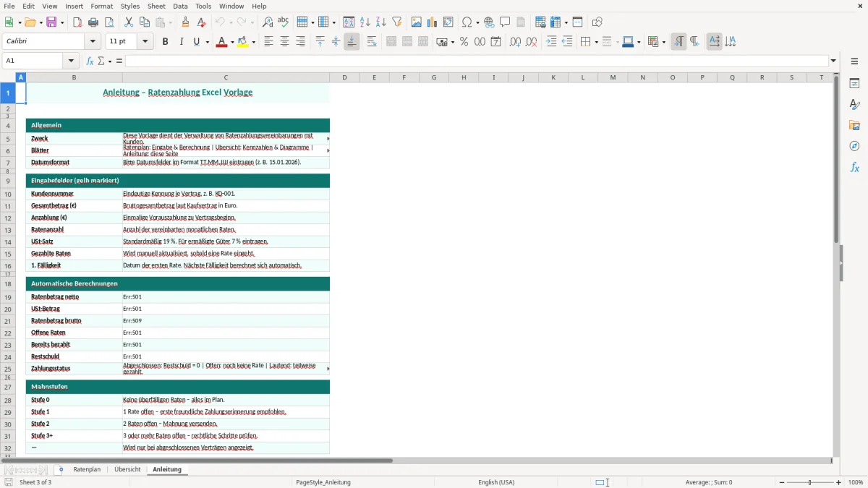
Task: Open Save dropdown arrow
Action: (x=61, y=22)
